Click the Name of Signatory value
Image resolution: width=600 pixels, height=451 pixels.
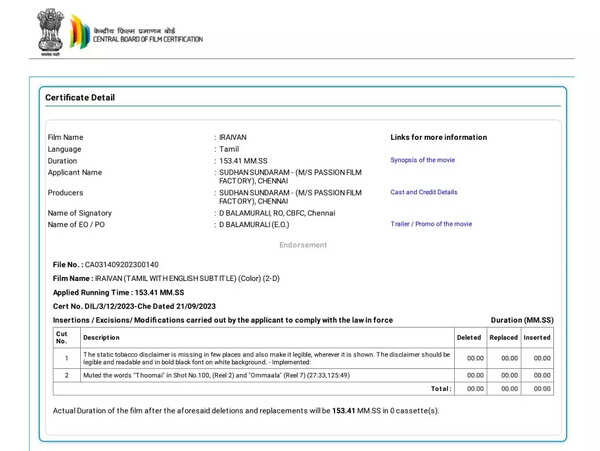[278, 213]
